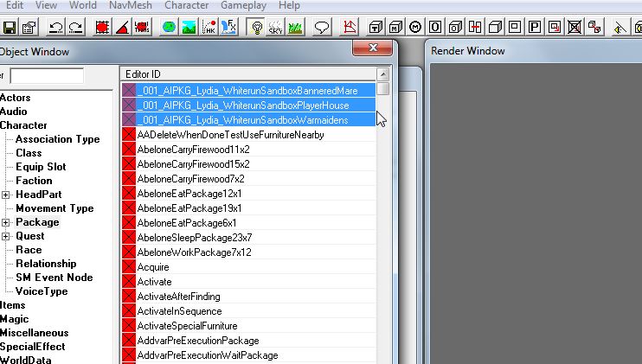
Task: Click the Object Window filter input field
Action: pos(47,76)
